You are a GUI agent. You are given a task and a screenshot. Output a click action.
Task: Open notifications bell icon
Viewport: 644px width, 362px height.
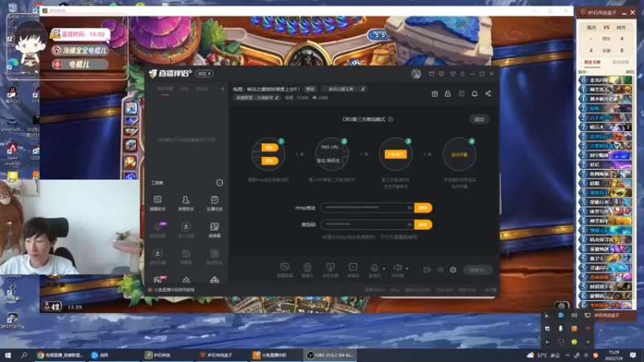(x=474, y=93)
